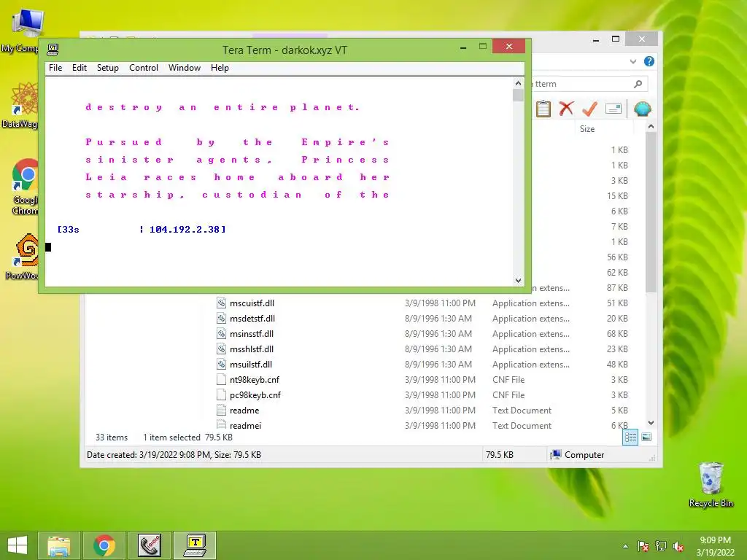Open DataWag desktop shortcut
The image size is (747, 560).
tap(21, 105)
